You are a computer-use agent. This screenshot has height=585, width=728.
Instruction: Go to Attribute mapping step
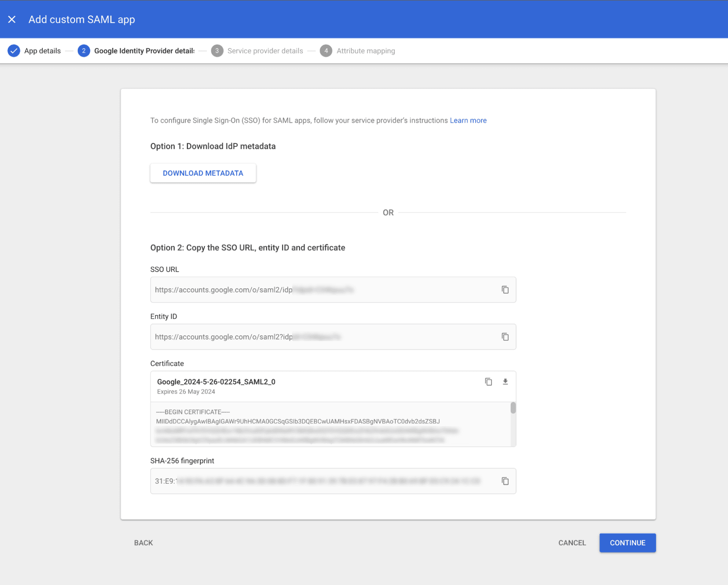click(x=366, y=51)
